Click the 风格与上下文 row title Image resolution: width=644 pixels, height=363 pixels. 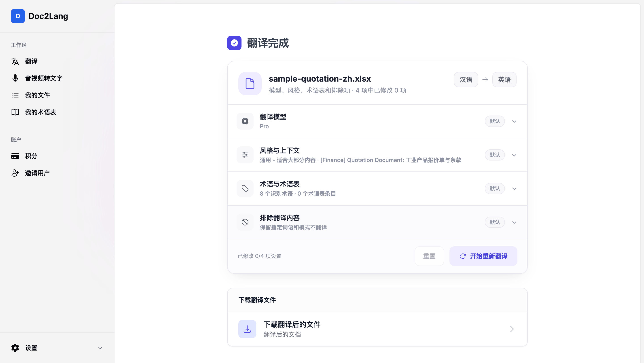point(280,150)
